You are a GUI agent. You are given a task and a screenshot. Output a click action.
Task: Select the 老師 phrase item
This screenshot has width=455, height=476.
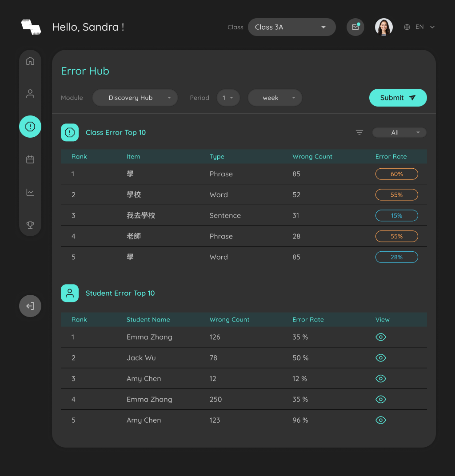(134, 236)
